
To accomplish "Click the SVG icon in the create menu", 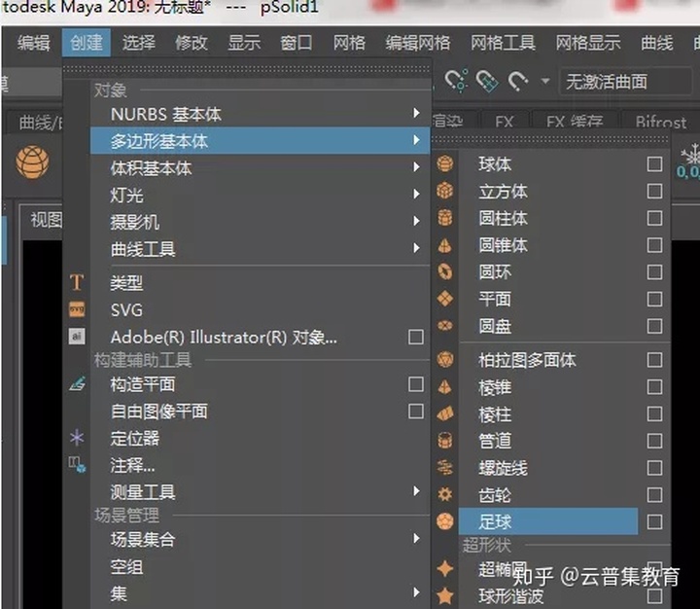I will pos(77,309).
